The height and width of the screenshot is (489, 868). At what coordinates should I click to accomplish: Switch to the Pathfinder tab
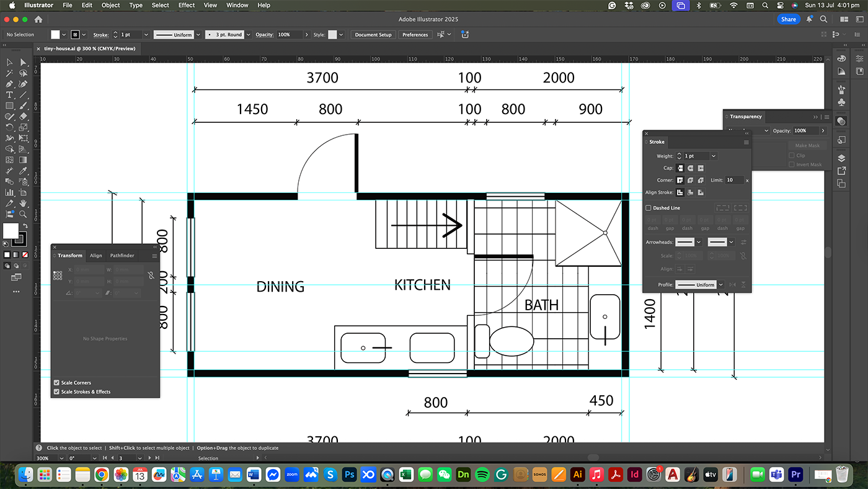tap(122, 256)
